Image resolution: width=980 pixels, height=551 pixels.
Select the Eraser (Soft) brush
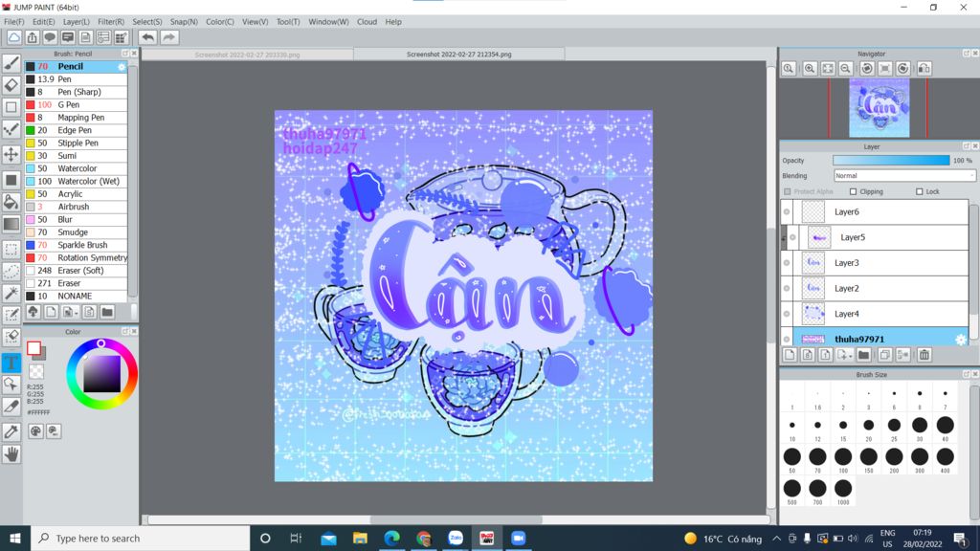click(76, 271)
